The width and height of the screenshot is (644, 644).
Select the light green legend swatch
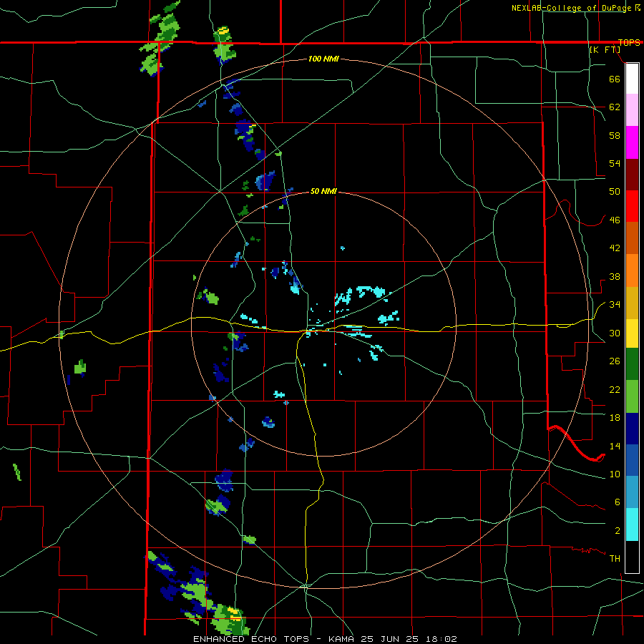[632, 396]
